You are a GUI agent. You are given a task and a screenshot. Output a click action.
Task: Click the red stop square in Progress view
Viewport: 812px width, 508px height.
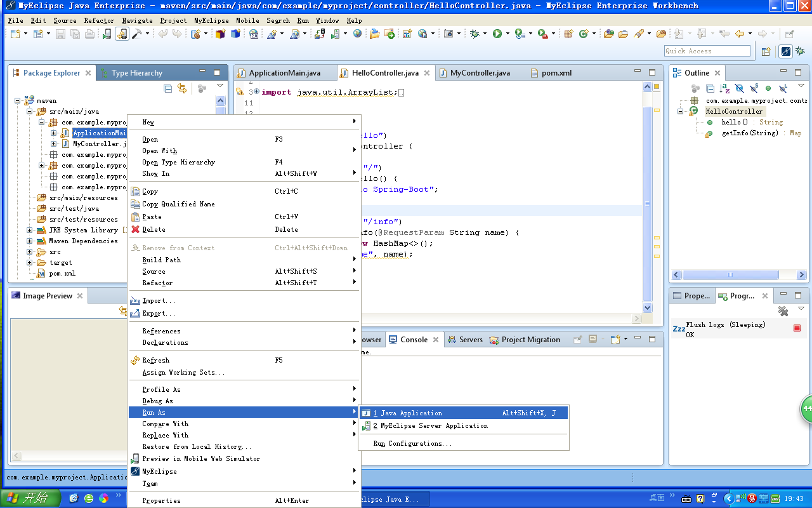click(797, 328)
